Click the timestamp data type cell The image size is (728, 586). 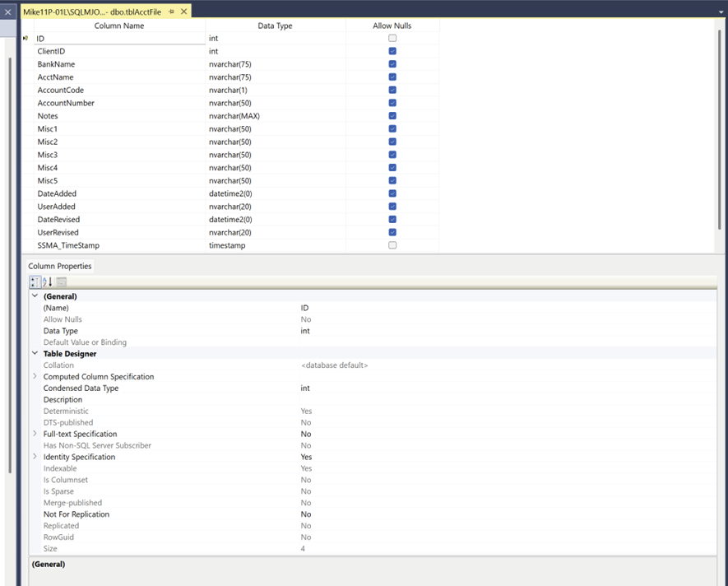coord(276,245)
